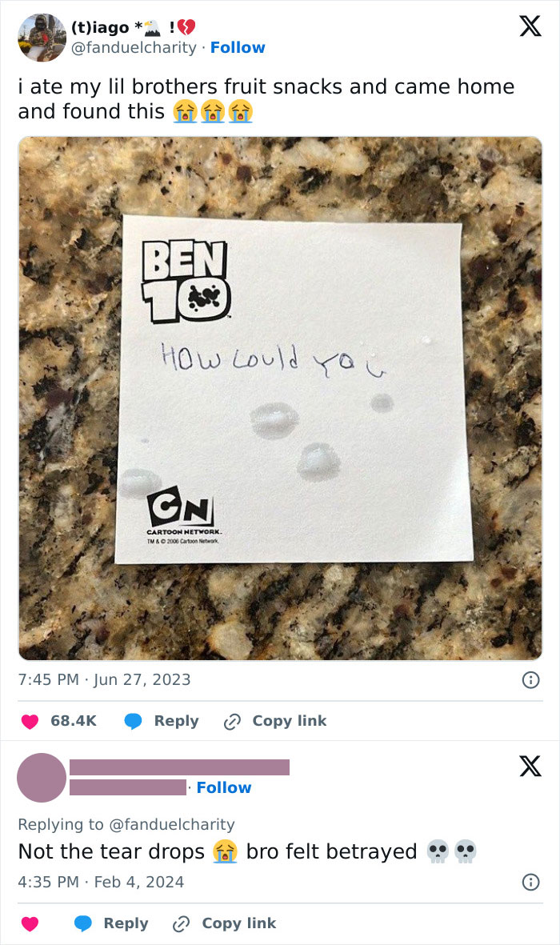Click the 4:35 PM · Feb 4, 2024 timestamp
This screenshot has height=945, width=560.
(x=101, y=883)
